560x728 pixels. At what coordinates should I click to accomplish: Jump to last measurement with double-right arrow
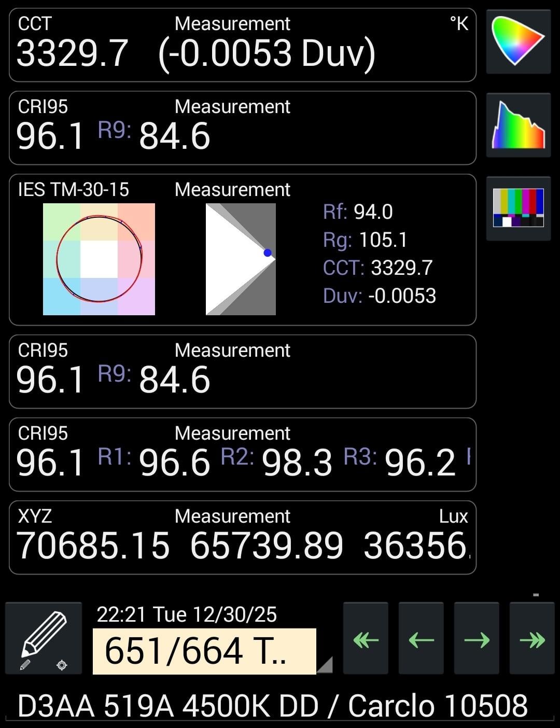[x=532, y=640]
